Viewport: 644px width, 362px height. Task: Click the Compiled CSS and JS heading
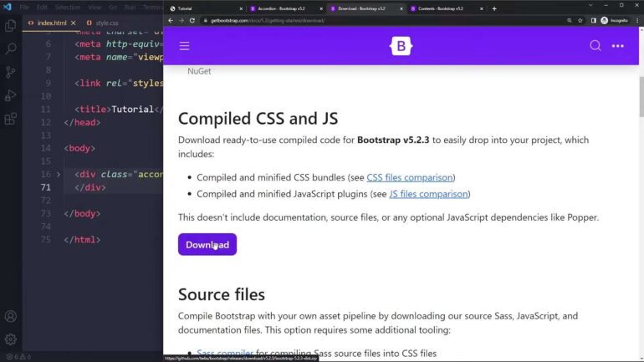pyautogui.click(x=258, y=119)
